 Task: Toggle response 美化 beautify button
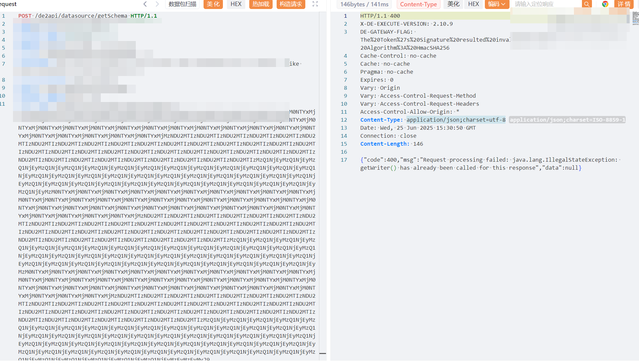tap(453, 4)
